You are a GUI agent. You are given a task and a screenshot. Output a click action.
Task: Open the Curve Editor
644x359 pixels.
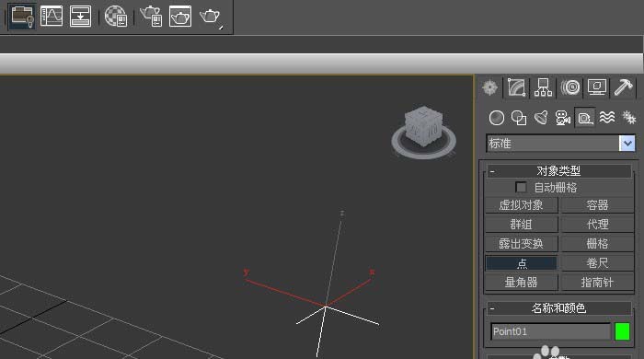[x=52, y=16]
